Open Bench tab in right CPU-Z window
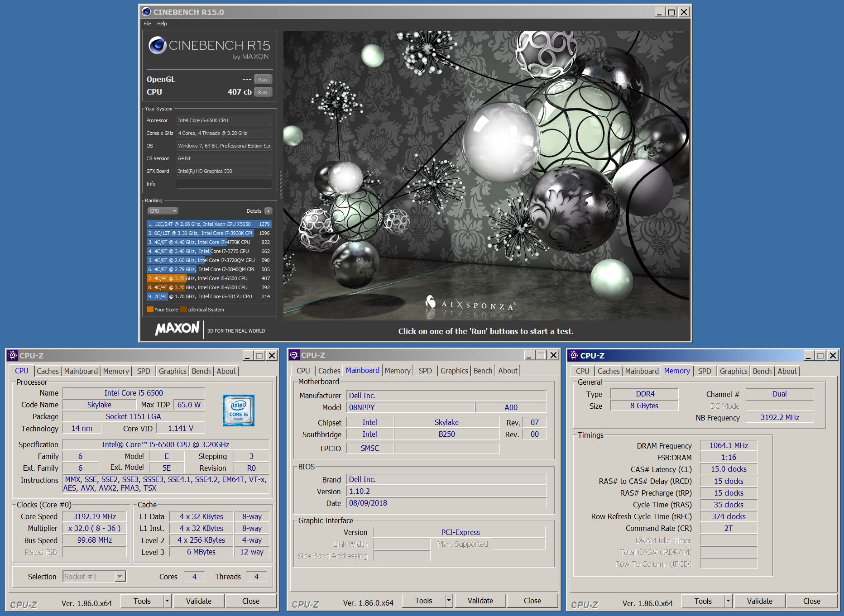844x616 pixels. tap(762, 371)
